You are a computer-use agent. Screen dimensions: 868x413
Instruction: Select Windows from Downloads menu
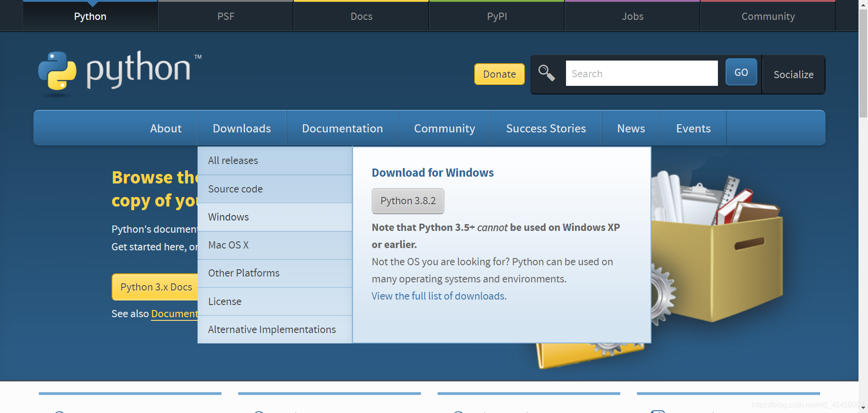tap(275, 217)
